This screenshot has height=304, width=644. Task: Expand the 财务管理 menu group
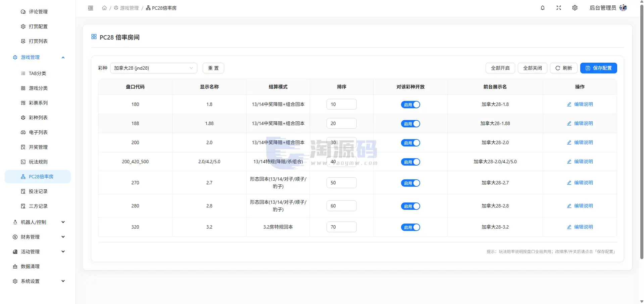(x=39, y=237)
